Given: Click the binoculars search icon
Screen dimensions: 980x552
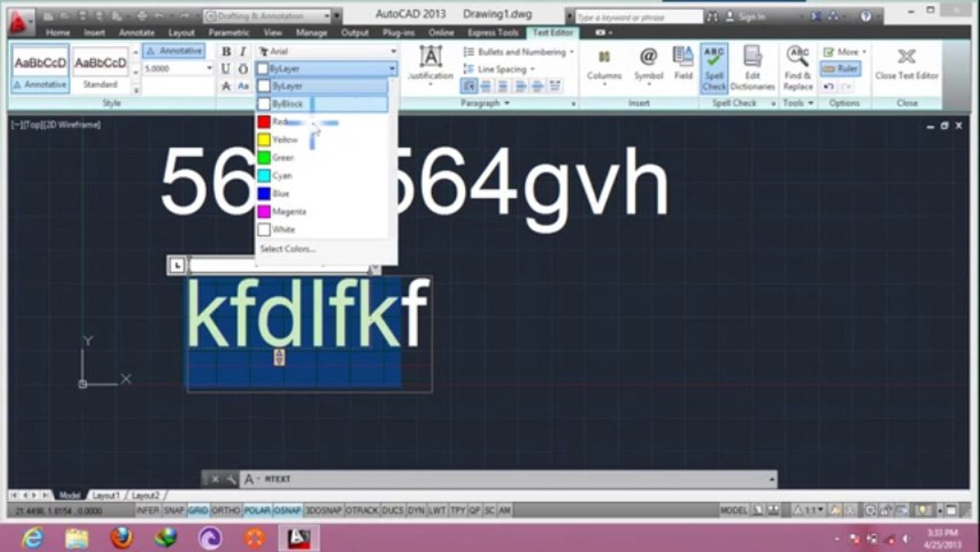Looking at the screenshot, I should pos(713,16).
